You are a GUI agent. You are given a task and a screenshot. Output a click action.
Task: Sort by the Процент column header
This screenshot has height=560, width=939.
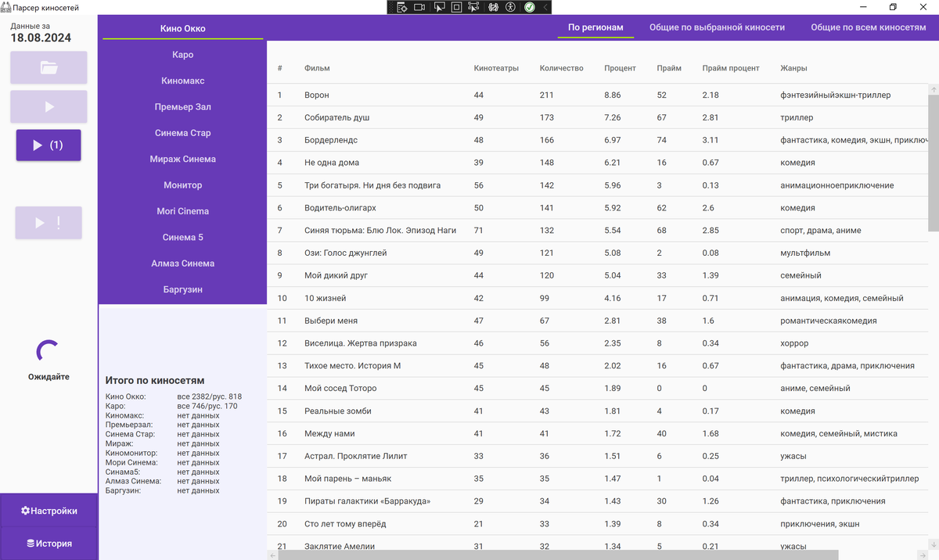pyautogui.click(x=620, y=68)
